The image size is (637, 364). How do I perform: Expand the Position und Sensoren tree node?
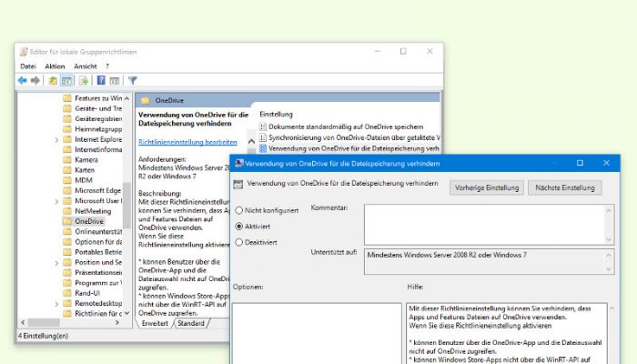click(56, 263)
